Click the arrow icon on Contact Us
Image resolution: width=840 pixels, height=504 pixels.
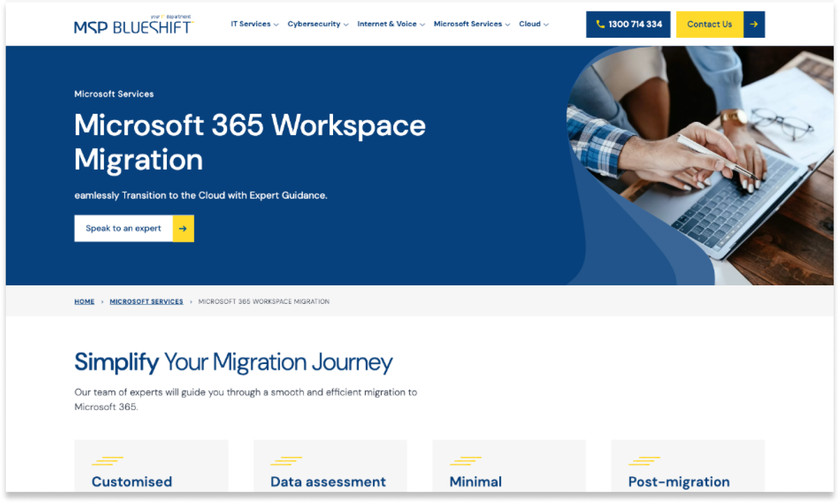[754, 25]
